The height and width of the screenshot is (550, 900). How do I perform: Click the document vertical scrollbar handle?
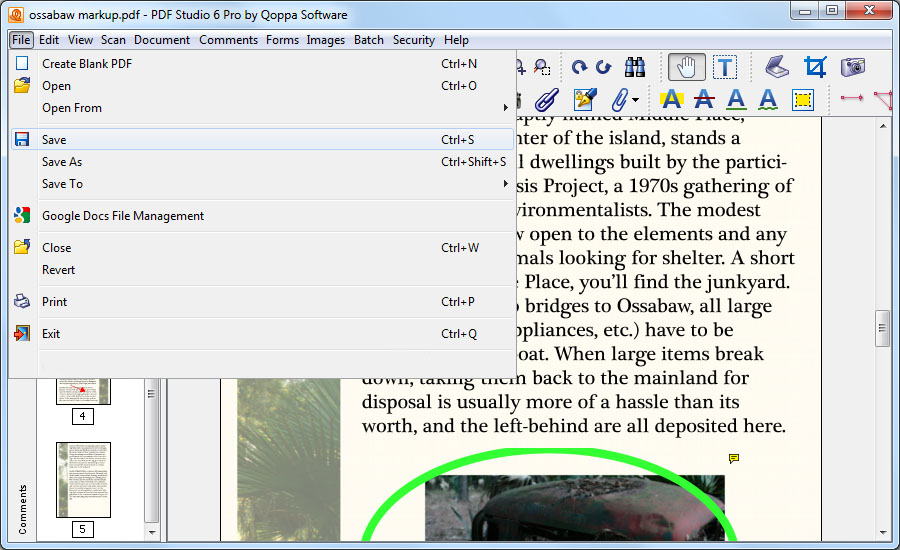[882, 328]
